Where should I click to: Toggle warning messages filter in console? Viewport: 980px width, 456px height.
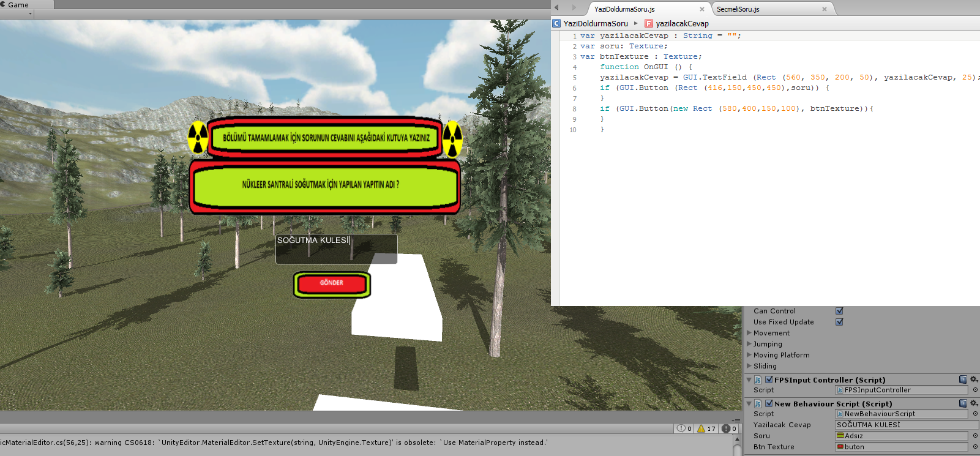(x=706, y=428)
